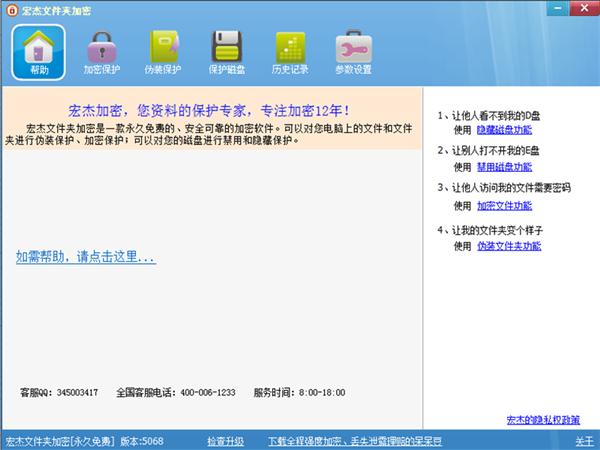Viewport: 600px width, 450px height.
Task: Open 伪装保护 notebook icon
Action: pos(163,52)
